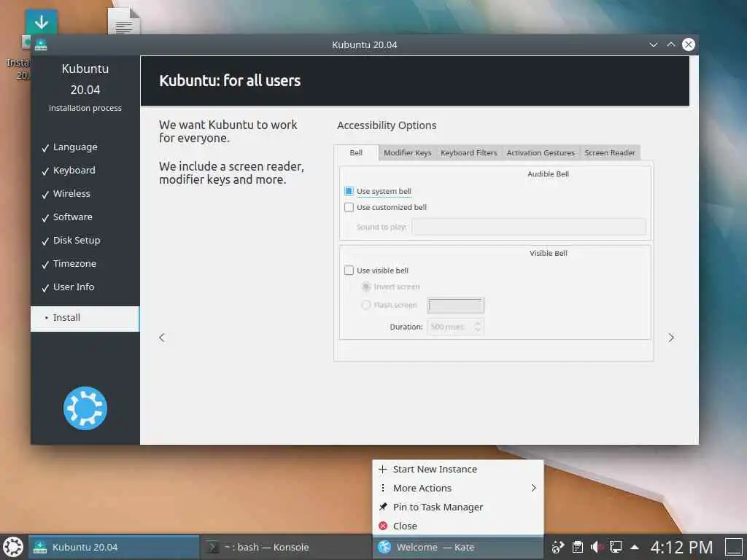Screen dimensions: 747x560
Task: Close the Kubuntu 20.04 installer window
Action: [689, 44]
